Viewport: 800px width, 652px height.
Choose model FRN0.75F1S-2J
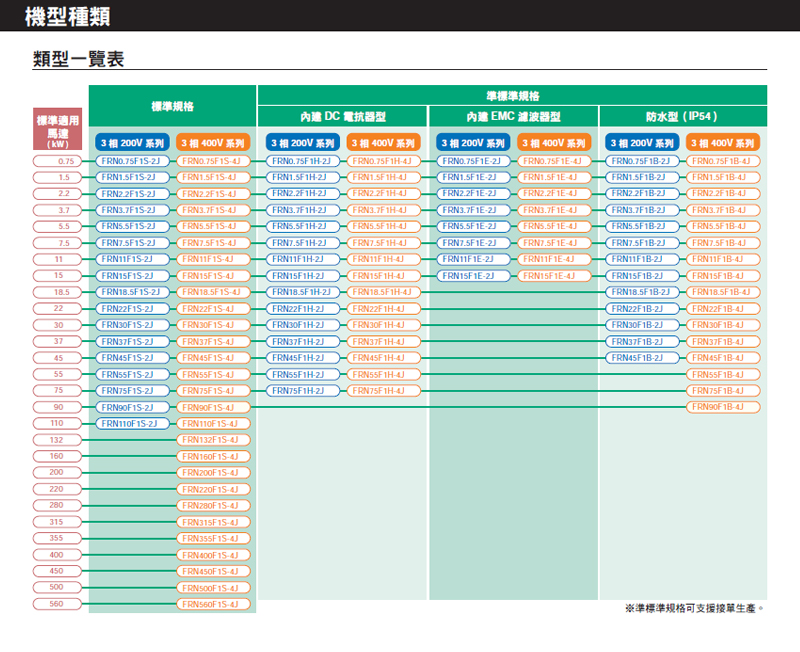130,161
